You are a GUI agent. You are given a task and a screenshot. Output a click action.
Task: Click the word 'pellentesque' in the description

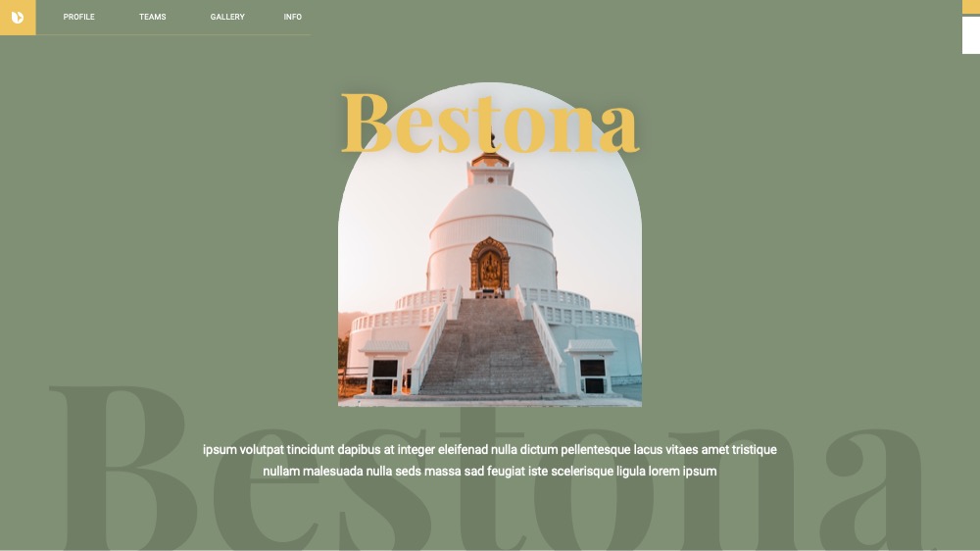pyautogui.click(x=596, y=450)
